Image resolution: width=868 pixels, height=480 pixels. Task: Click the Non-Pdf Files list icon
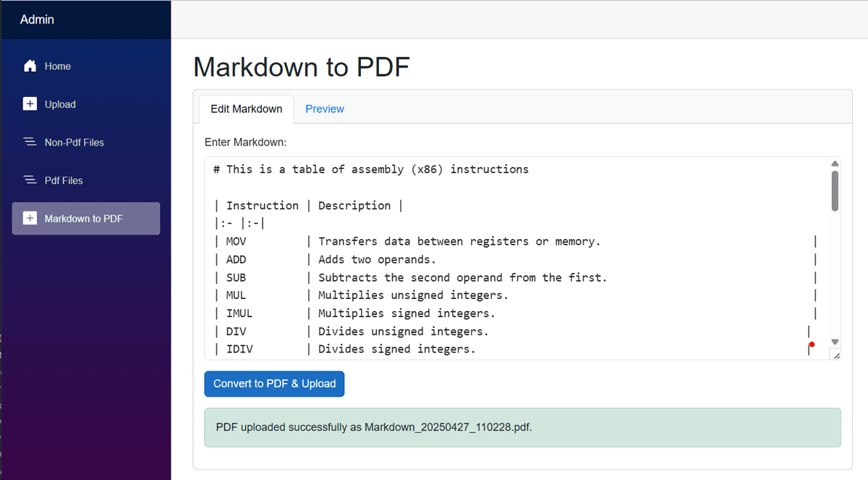[x=30, y=143]
